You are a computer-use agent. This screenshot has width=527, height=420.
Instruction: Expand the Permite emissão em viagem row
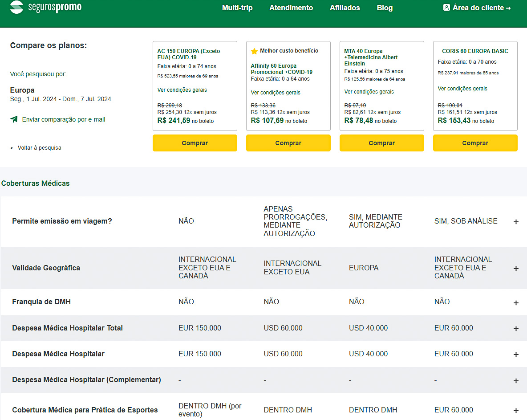pyautogui.click(x=516, y=222)
